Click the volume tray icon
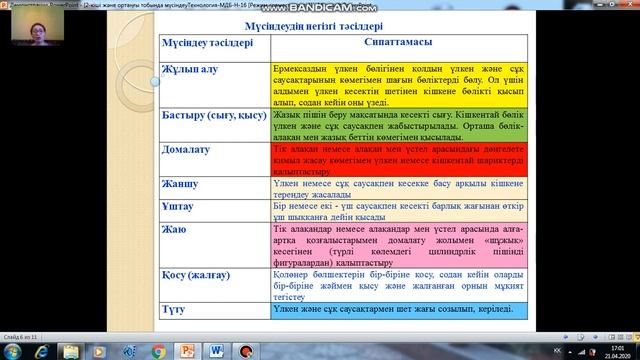Viewport: 640px width, 360px height. 593,352
